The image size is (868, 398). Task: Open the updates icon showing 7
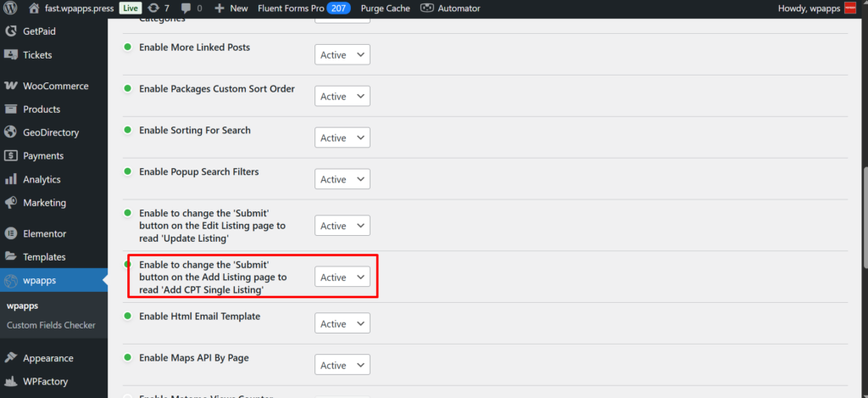(153, 8)
